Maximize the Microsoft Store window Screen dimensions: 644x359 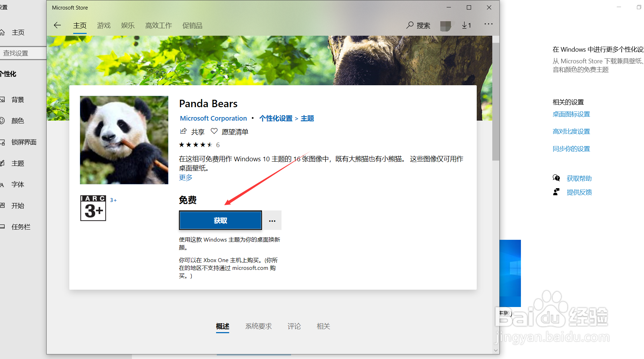pyautogui.click(x=469, y=7)
